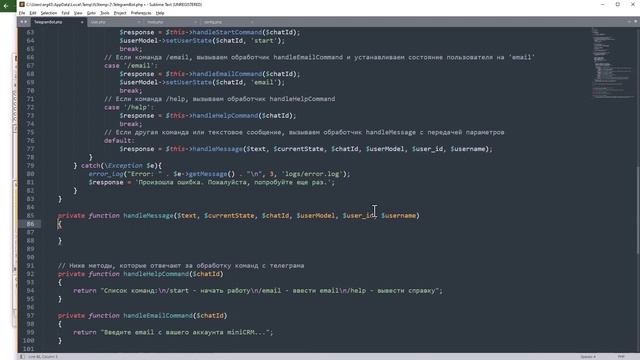Click the case '/help' statement on line 72
The height and width of the screenshot is (360, 640).
pyautogui.click(x=129, y=107)
